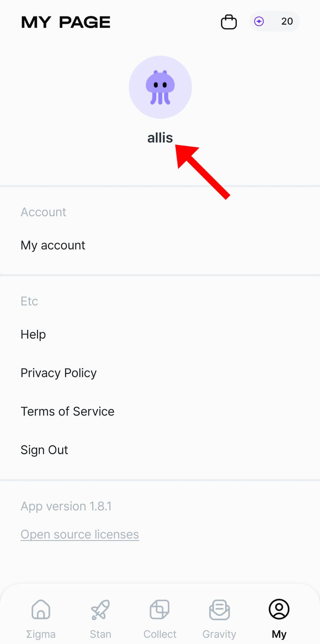Click the Etc section header
Image resolution: width=320 pixels, height=644 pixels.
pyautogui.click(x=29, y=301)
